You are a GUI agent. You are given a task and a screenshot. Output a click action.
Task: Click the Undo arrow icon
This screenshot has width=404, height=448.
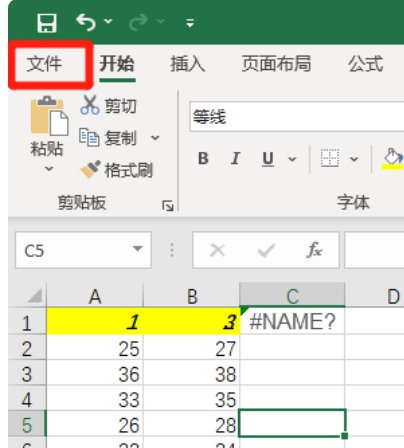[x=86, y=22]
